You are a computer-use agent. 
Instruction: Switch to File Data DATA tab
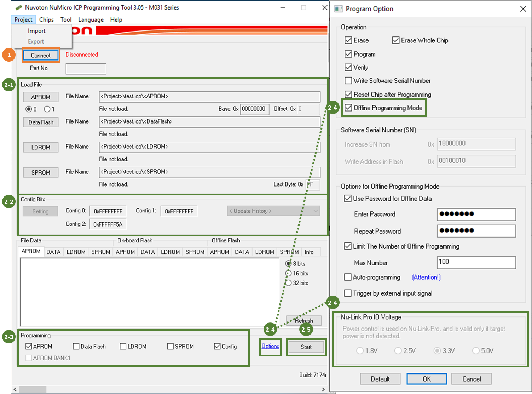coord(53,252)
